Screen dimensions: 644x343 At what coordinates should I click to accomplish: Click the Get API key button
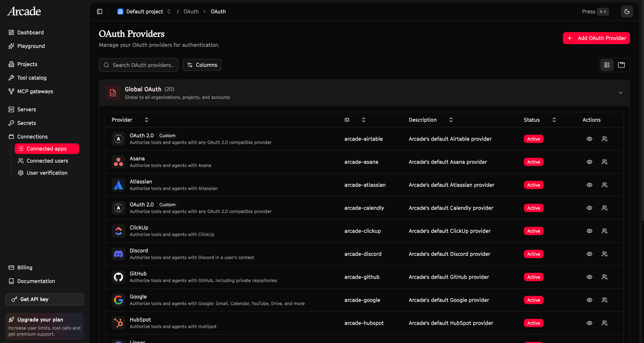pyautogui.click(x=45, y=299)
